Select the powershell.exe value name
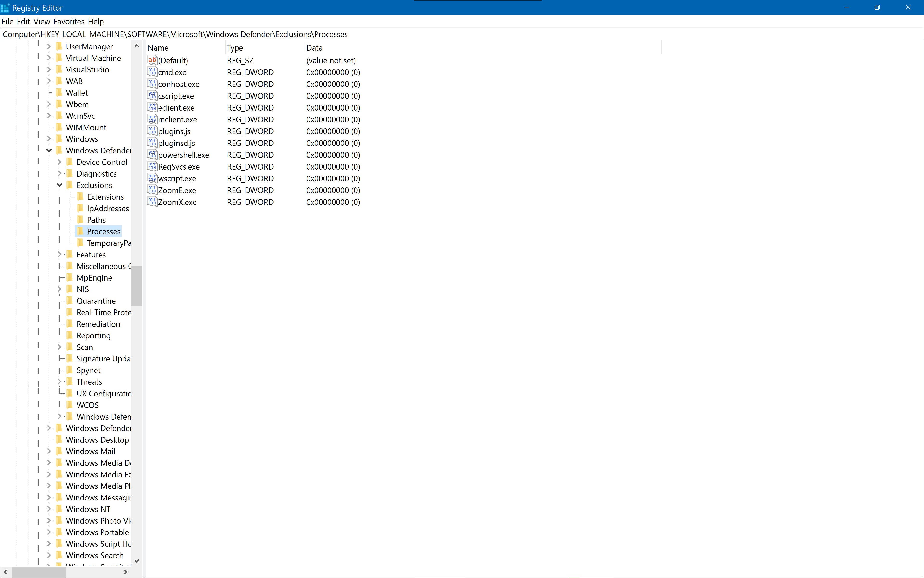This screenshot has width=924, height=578. [183, 155]
